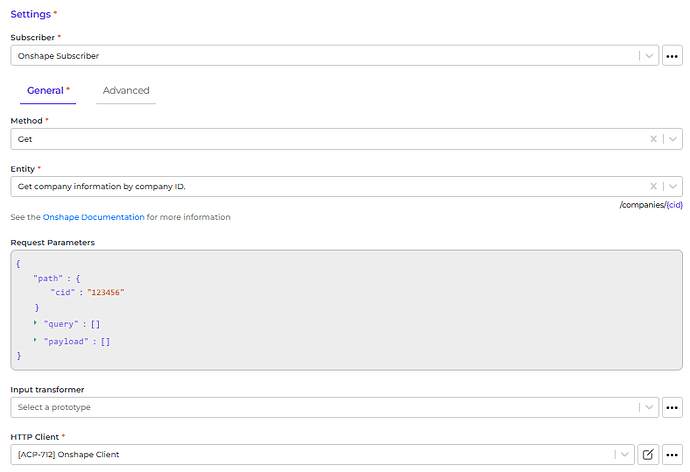Expand the Subscriber dropdown arrow
Image resolution: width=690 pixels, height=472 pixels.
point(649,56)
